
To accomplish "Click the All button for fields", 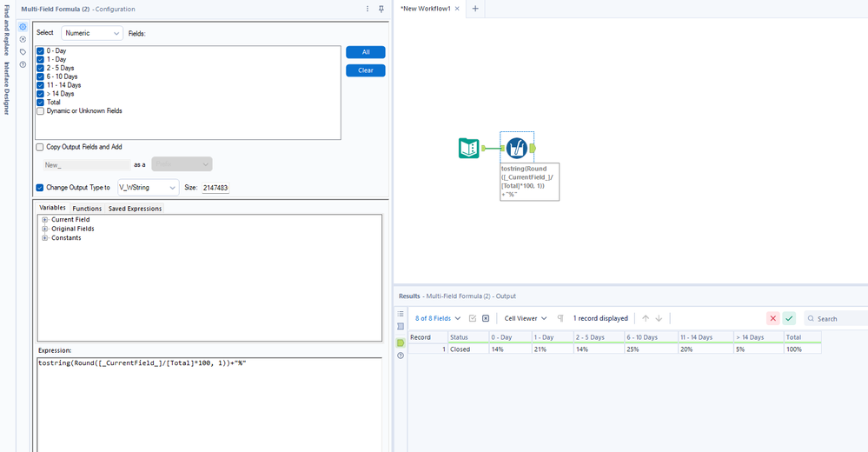I will [x=365, y=52].
